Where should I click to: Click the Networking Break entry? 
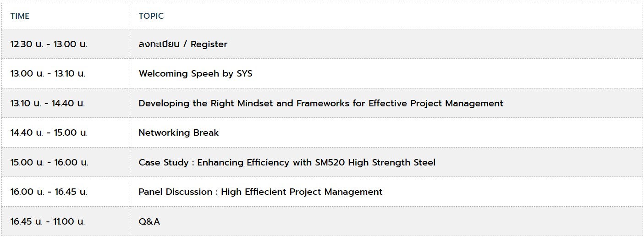pyautogui.click(x=179, y=132)
